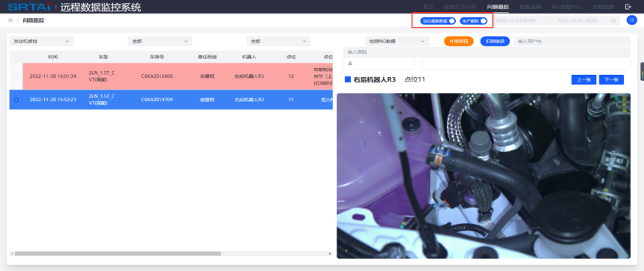Image resolution: width=644 pixels, height=271 pixels.
Task: Click the 时间 column header
Action: pos(52,57)
